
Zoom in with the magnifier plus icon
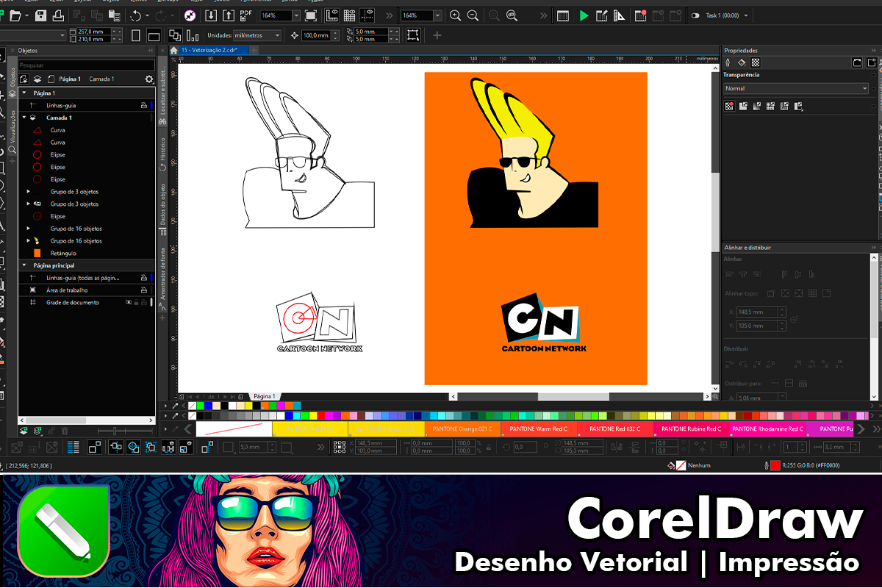456,15
